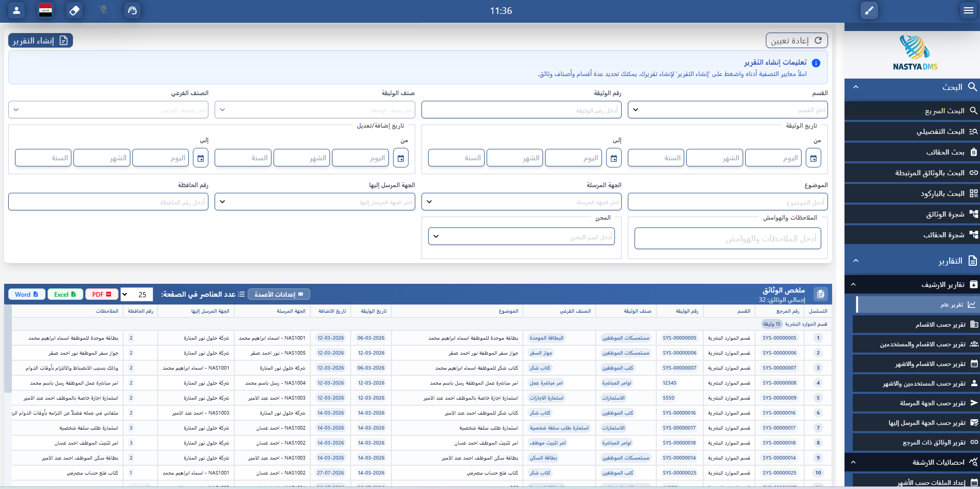Open the الصنف الفرعي dropdown
980x489 pixels.
pos(108,110)
